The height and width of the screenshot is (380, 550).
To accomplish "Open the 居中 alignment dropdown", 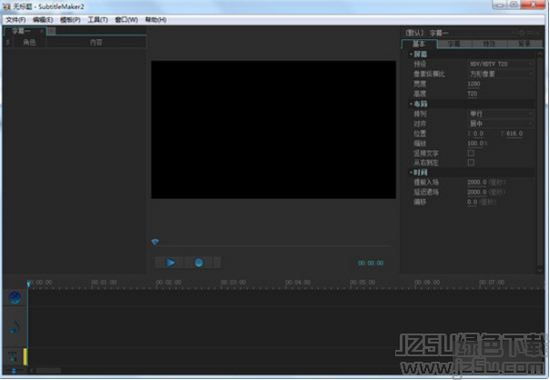I will [501, 124].
